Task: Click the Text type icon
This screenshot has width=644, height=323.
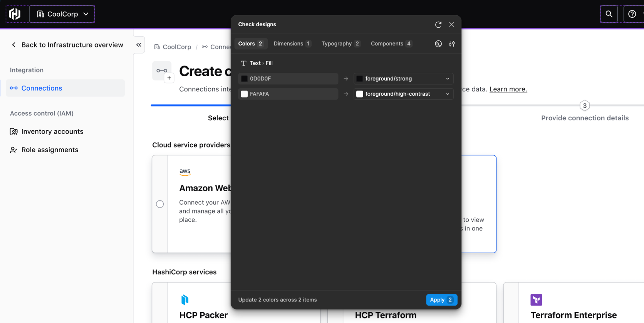Action: click(x=243, y=63)
